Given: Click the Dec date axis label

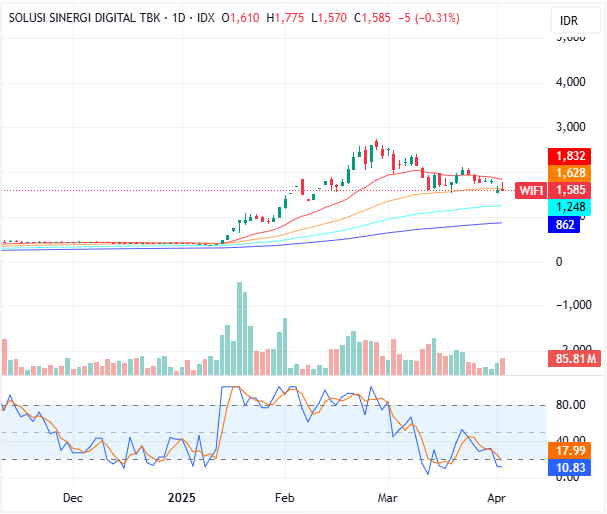Looking at the screenshot, I should [73, 498].
